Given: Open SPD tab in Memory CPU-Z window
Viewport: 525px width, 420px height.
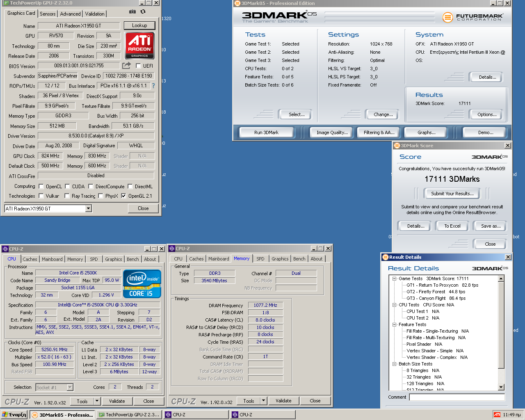Looking at the screenshot, I should pyautogui.click(x=260, y=259).
